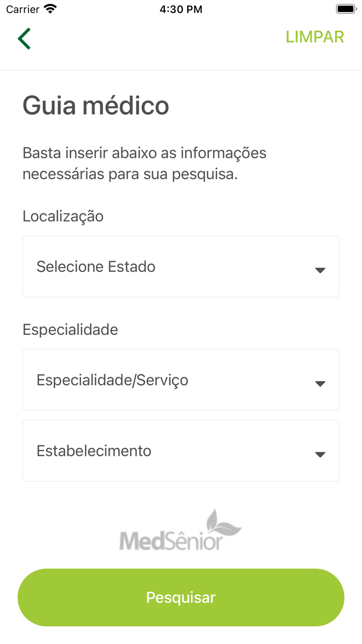Tap the dropdown arrow next to Selecione Estado
Image resolution: width=362 pixels, height=644 pixels.
[x=321, y=269]
